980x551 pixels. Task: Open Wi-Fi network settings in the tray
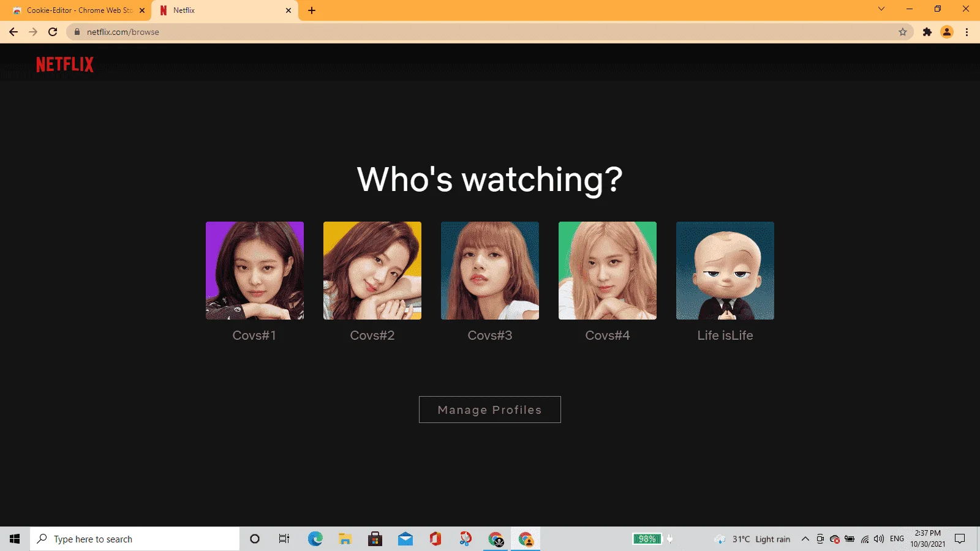pyautogui.click(x=865, y=539)
